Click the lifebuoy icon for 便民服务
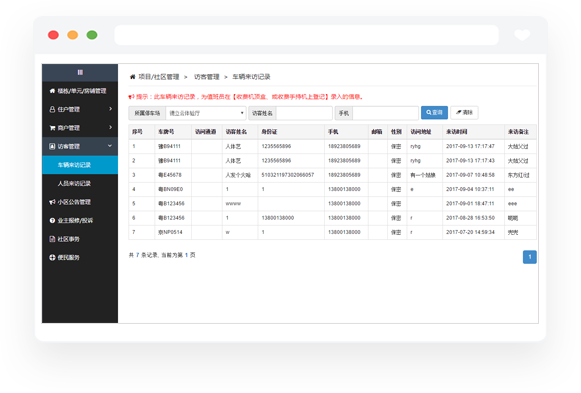Screen dimensions: 581x393 tap(52, 257)
